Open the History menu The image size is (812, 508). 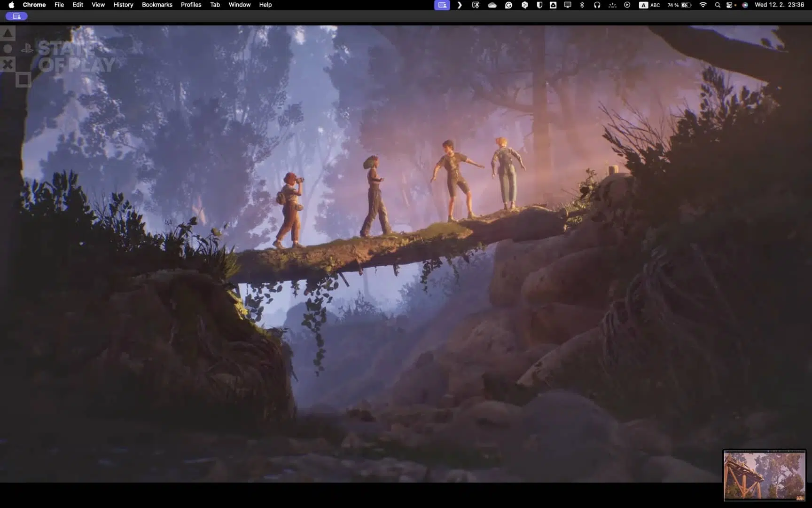pos(124,5)
